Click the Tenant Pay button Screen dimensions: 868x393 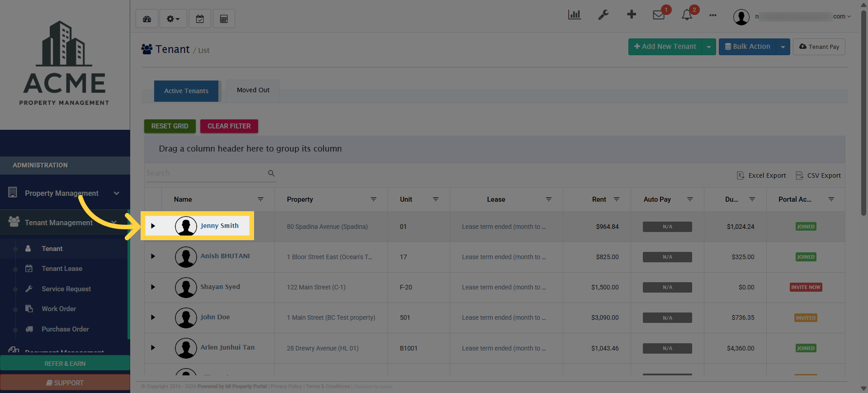pyautogui.click(x=819, y=47)
